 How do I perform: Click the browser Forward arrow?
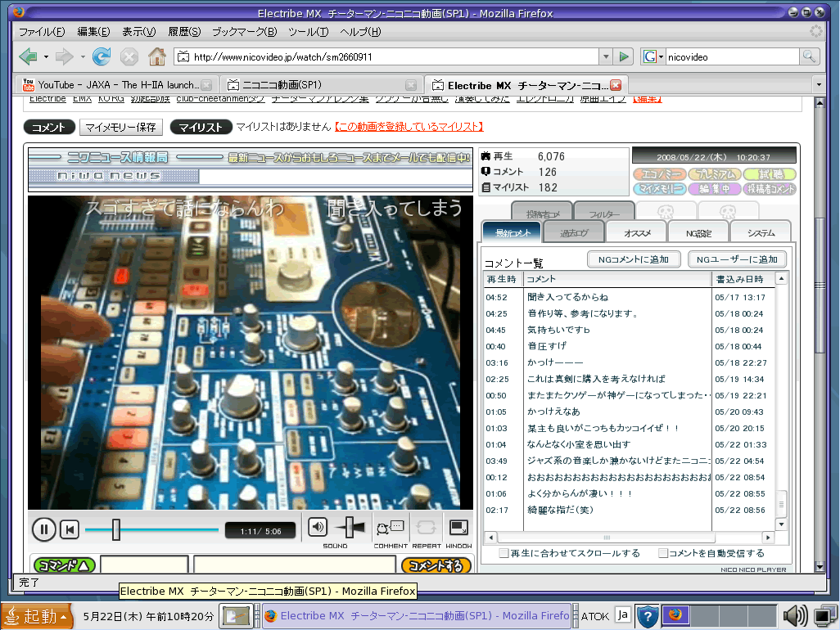pos(65,56)
